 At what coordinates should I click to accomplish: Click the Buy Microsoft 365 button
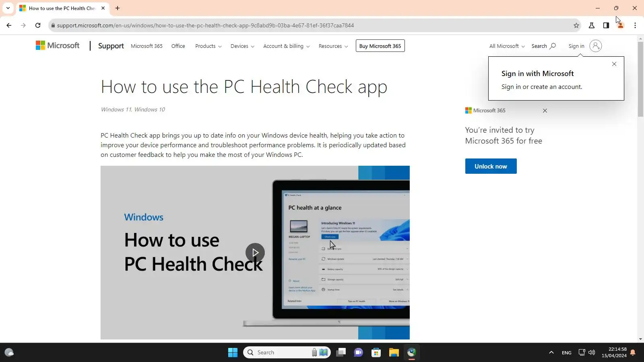click(x=380, y=46)
